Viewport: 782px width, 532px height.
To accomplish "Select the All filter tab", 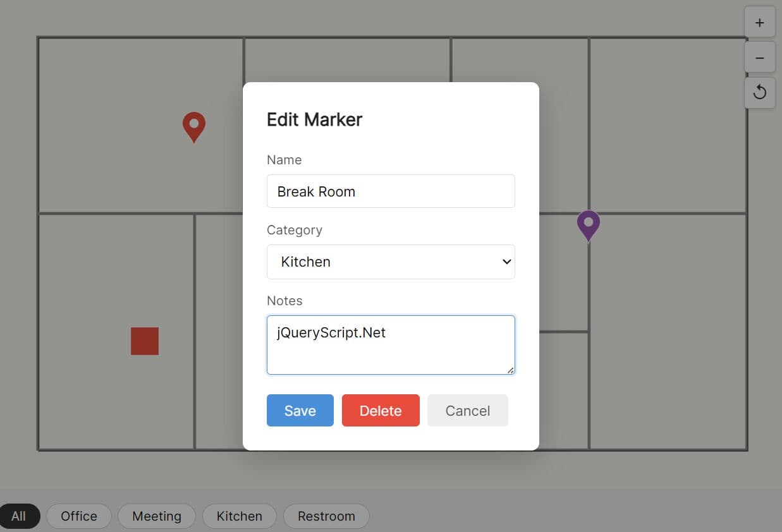I will coord(20,516).
